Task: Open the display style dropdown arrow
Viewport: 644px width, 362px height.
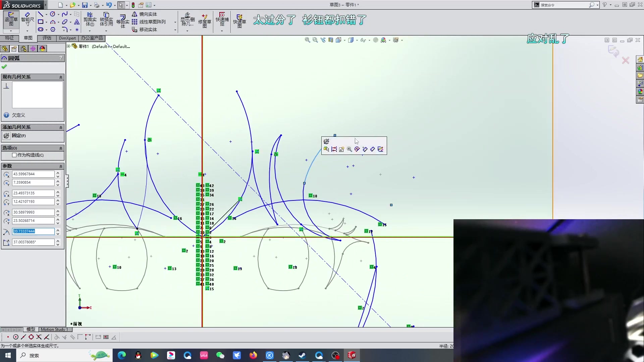Action: click(357, 40)
